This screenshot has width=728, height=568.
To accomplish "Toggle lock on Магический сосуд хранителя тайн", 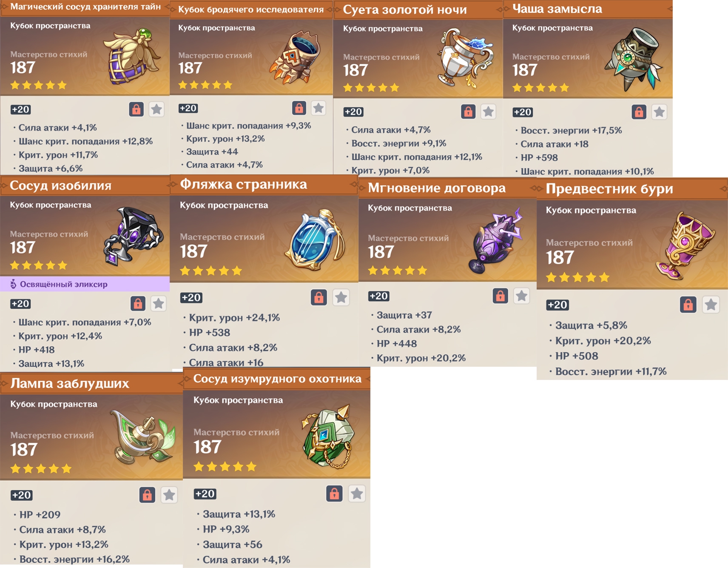I will (x=136, y=109).
